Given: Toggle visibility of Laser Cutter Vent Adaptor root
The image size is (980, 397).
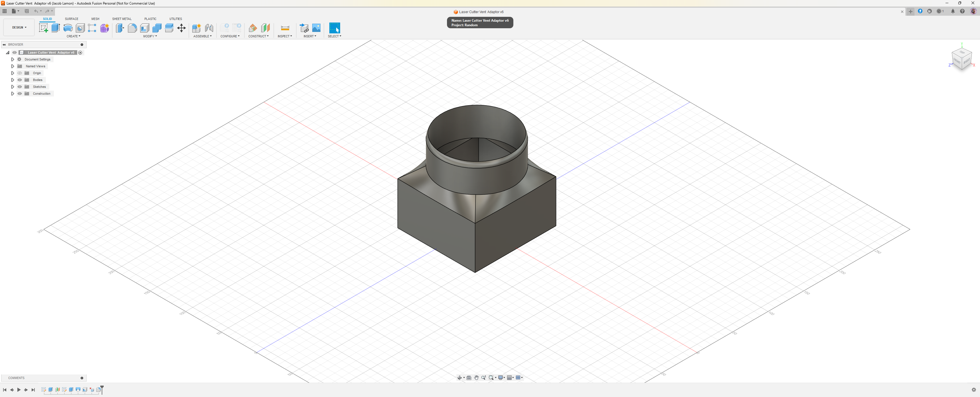Looking at the screenshot, I should [x=15, y=52].
